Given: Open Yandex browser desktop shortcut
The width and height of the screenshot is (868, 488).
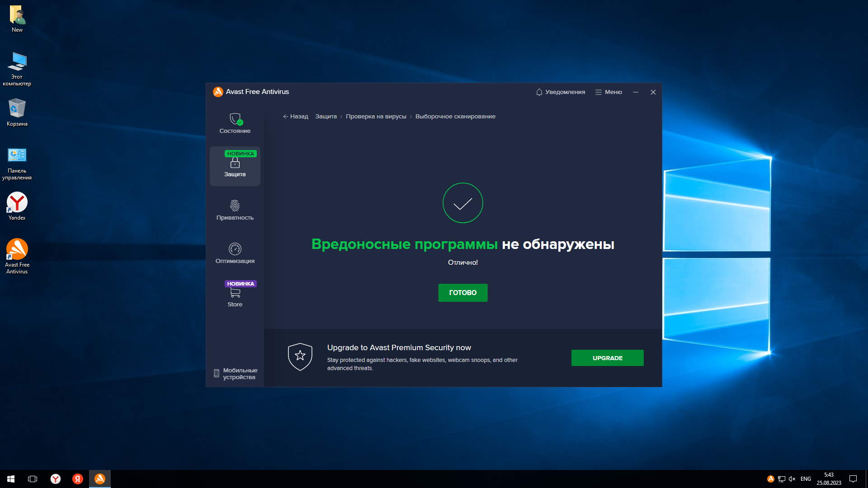Looking at the screenshot, I should point(17,202).
